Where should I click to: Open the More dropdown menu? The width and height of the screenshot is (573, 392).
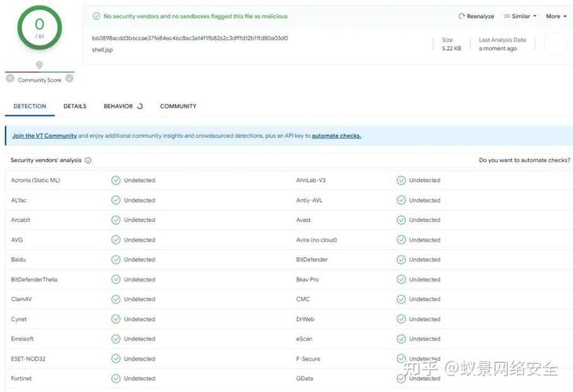click(557, 16)
